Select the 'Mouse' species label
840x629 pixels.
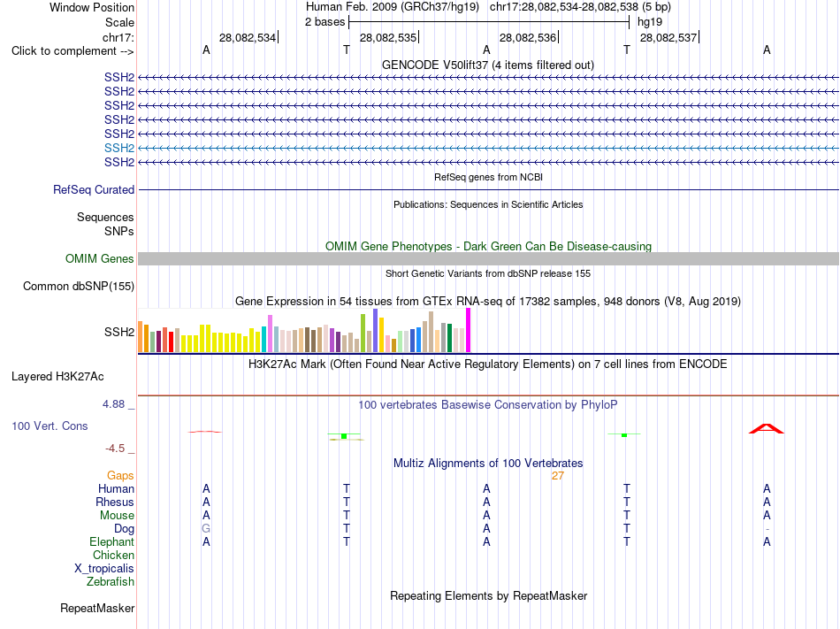click(x=117, y=516)
